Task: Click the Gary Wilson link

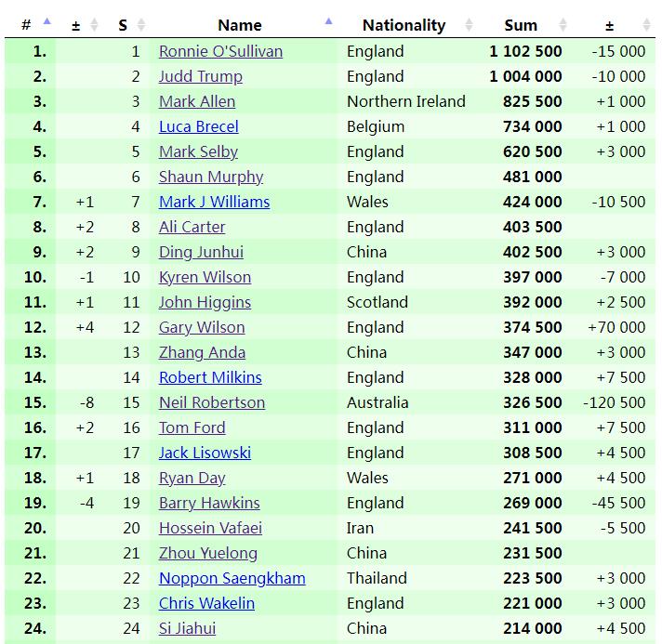Action: click(x=202, y=327)
